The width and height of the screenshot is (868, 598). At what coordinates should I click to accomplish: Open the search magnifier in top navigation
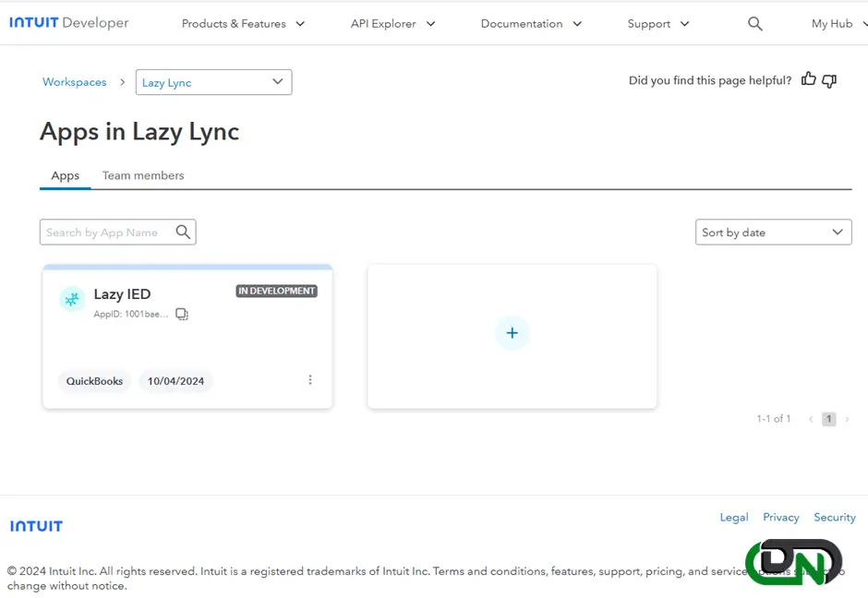tap(755, 24)
